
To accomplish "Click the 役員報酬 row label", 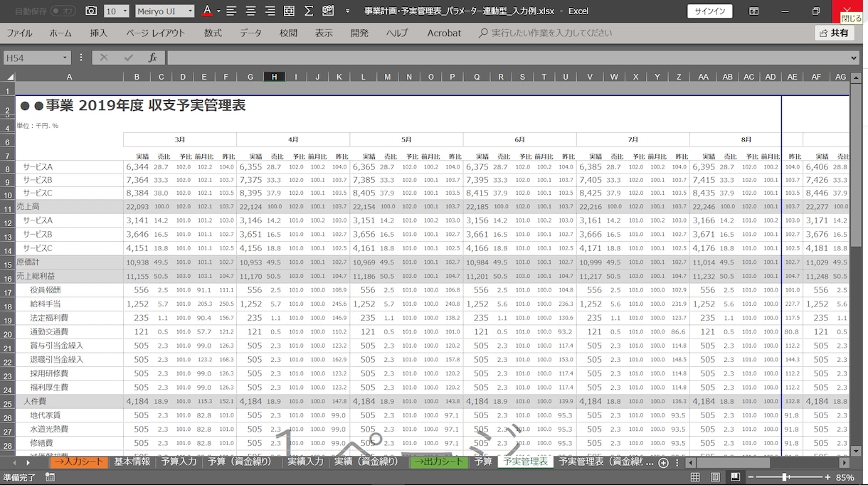I will pyautogui.click(x=46, y=290).
